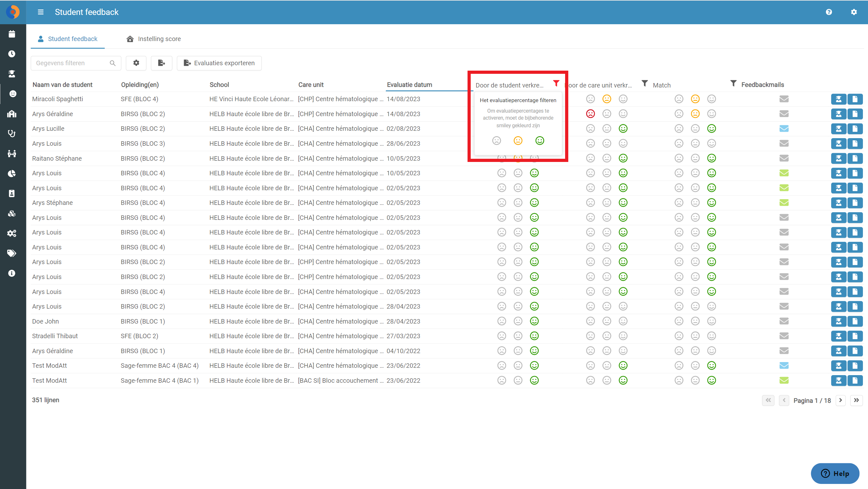868x489 pixels.
Task: Collapse the red student evaluation filter
Action: coord(556,83)
